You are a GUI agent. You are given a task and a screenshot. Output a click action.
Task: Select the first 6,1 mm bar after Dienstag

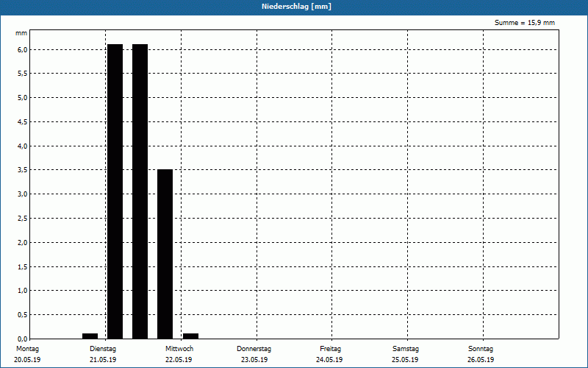(115, 191)
